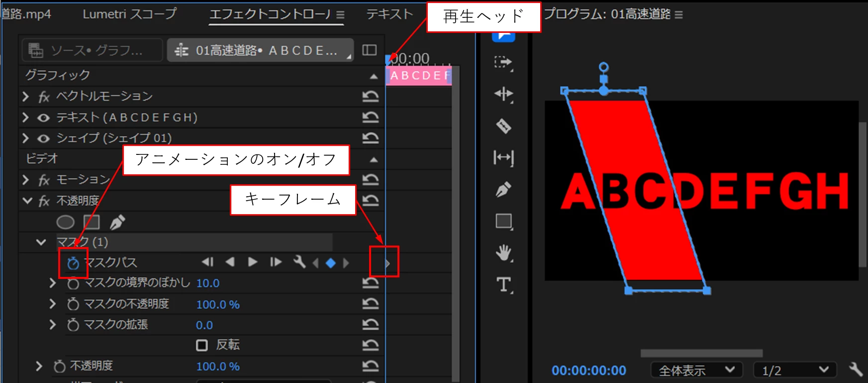Select the Hand tool
Viewport: 868px width, 383px height.
point(504,253)
